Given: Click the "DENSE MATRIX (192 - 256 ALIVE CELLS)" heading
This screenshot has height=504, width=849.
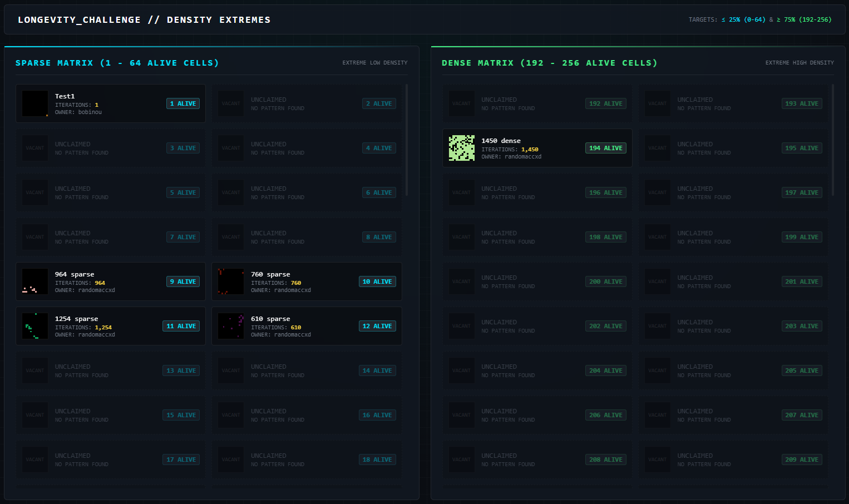Looking at the screenshot, I should point(550,63).
